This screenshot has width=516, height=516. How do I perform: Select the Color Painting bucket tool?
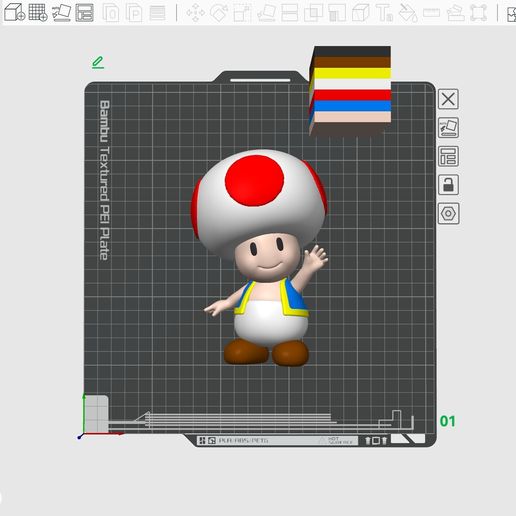(x=408, y=13)
